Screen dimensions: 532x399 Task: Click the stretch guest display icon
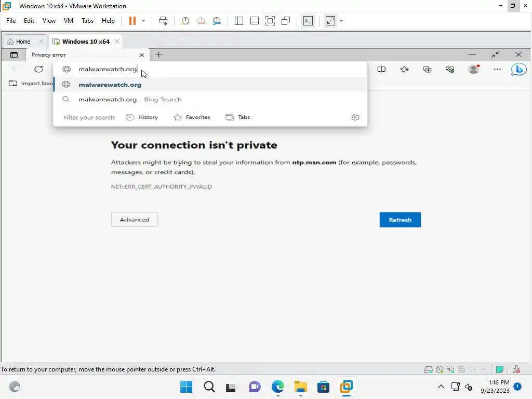pyautogui.click(x=330, y=21)
